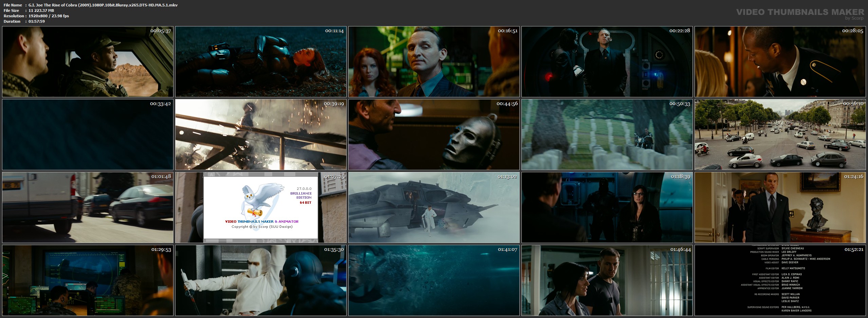Click the car chase frame at 01:01:48

click(88, 207)
